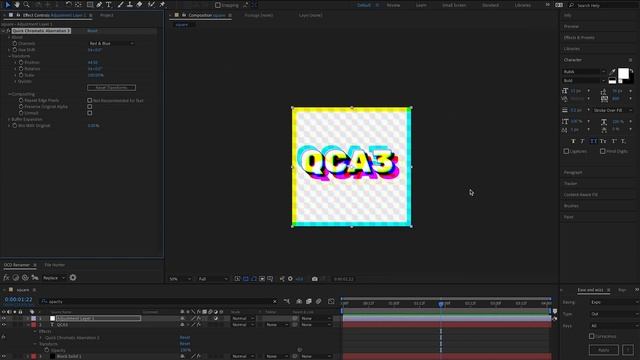Expand the Buffer Expansion group
640x360 pixels.
point(9,119)
